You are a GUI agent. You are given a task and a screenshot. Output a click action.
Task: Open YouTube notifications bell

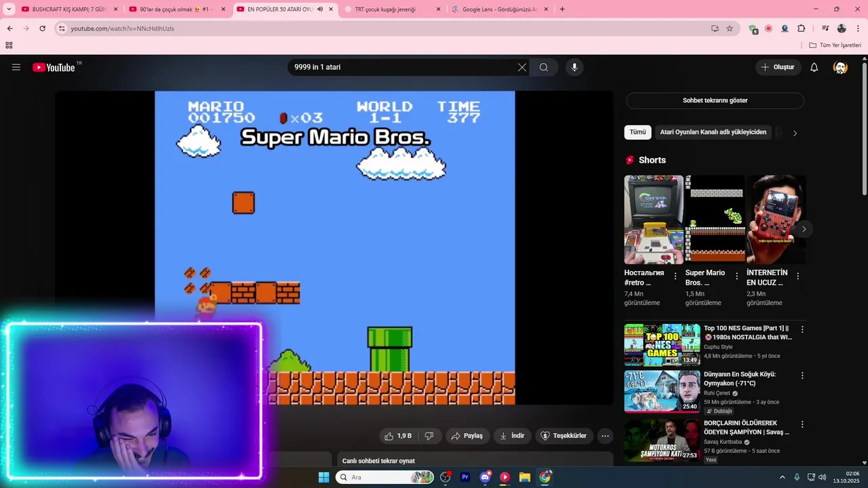(x=814, y=67)
